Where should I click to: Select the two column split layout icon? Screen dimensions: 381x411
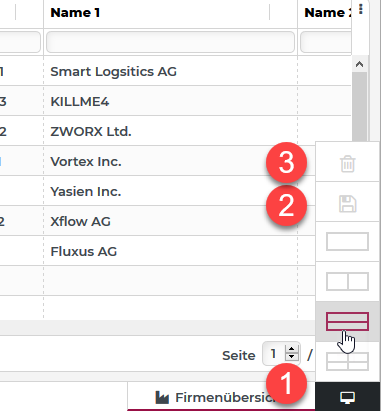pyautogui.click(x=347, y=282)
